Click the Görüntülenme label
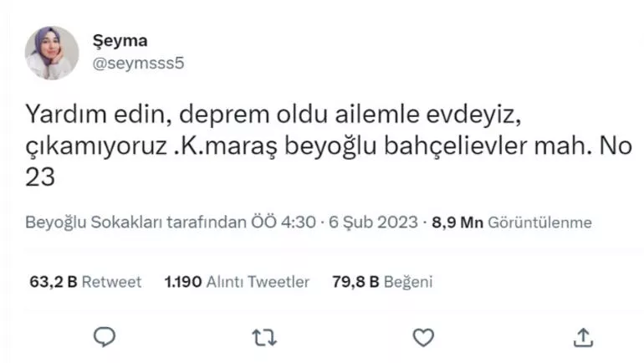644x363 pixels. 539,223
